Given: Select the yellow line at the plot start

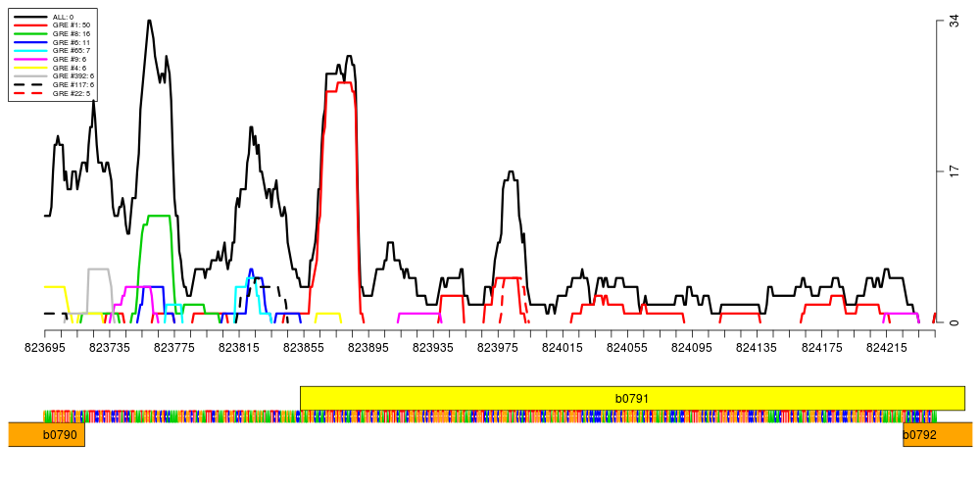Looking at the screenshot, I should [54, 287].
